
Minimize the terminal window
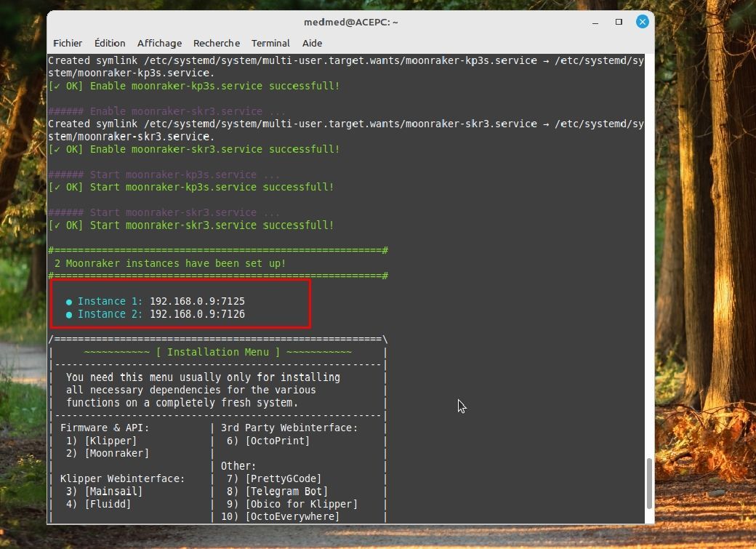coord(595,23)
